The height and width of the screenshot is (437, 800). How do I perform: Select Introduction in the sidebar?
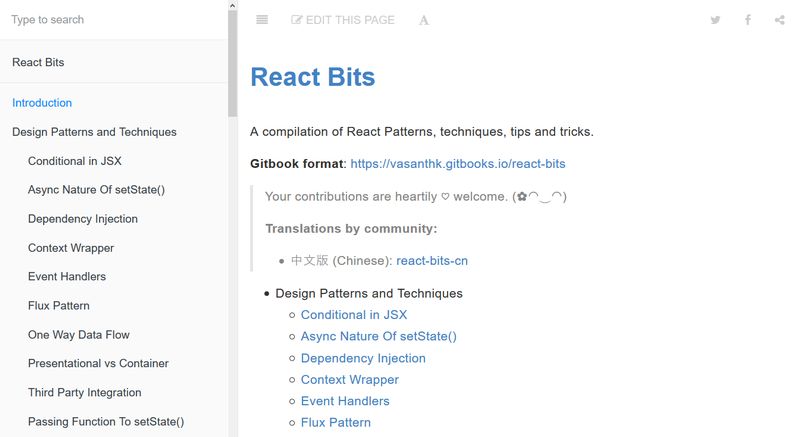pos(42,103)
